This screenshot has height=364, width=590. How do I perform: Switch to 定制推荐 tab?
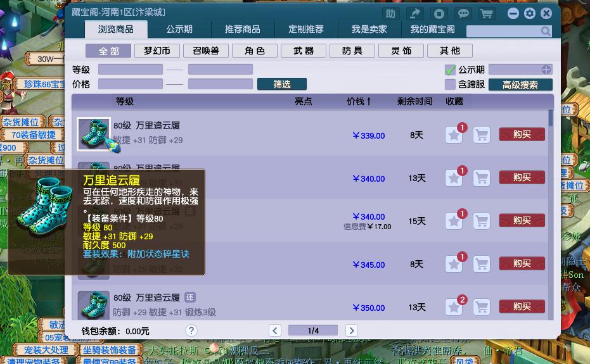point(306,29)
